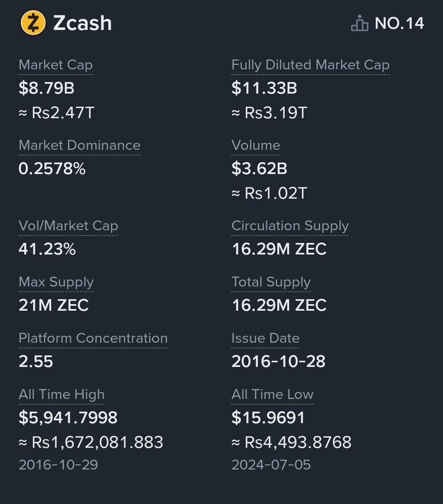443x504 pixels.
Task: Click the 2016-10-28 issue date value
Action: pos(279,362)
